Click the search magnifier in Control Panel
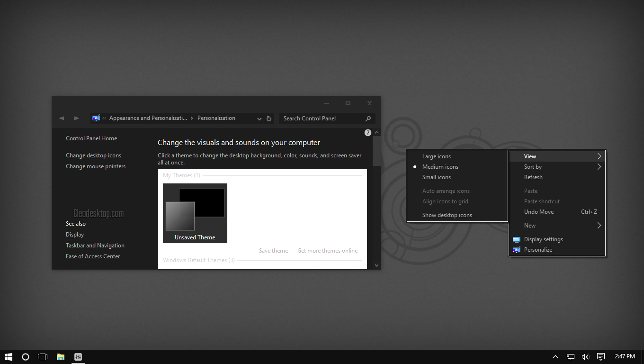 click(368, 118)
